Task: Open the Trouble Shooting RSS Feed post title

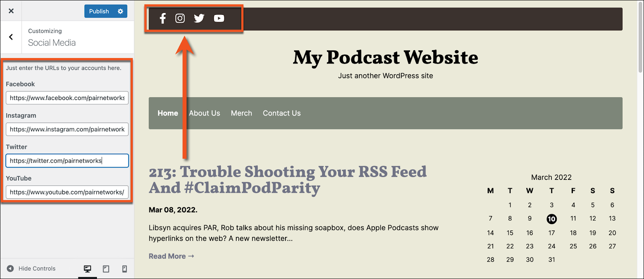Action: 288,180
